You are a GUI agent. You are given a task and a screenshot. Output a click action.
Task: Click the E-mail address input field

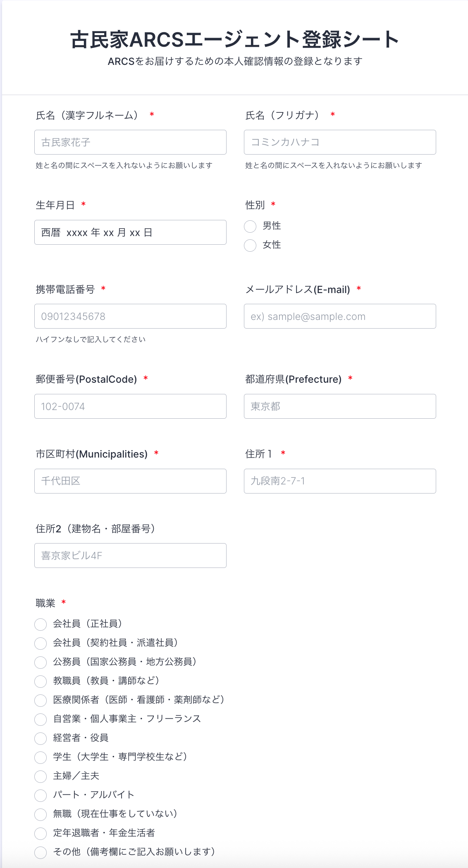coord(339,316)
